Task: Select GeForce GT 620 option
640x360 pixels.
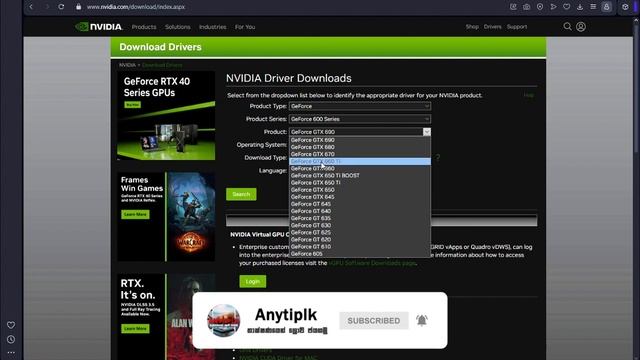Action: 360,240
